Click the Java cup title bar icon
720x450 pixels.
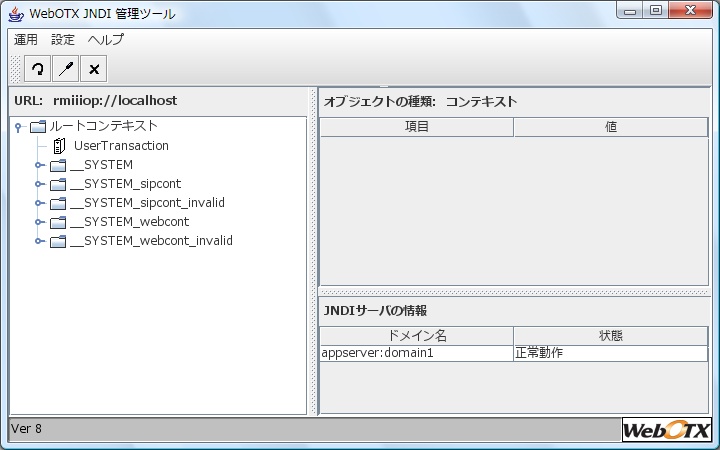(x=16, y=14)
